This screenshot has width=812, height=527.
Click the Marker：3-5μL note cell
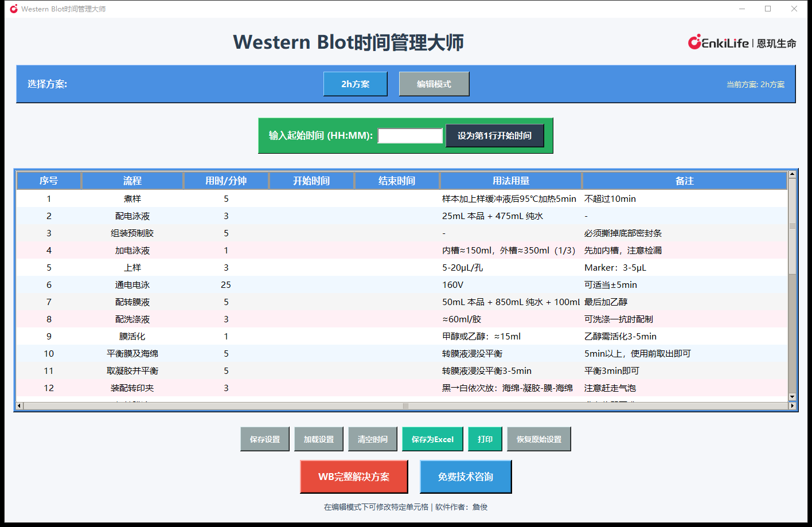point(685,267)
